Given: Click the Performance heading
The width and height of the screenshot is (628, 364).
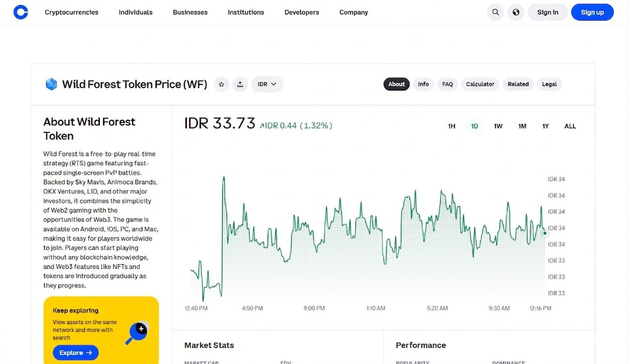Looking at the screenshot, I should coord(421,345).
